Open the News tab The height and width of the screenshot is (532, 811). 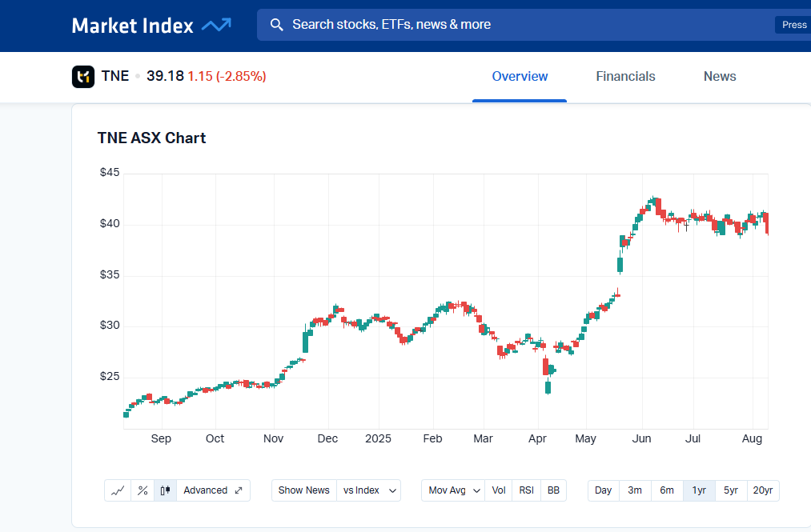(x=720, y=77)
